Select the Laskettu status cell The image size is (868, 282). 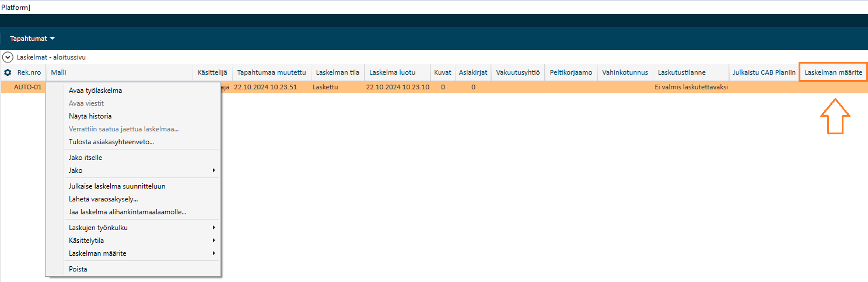(327, 87)
